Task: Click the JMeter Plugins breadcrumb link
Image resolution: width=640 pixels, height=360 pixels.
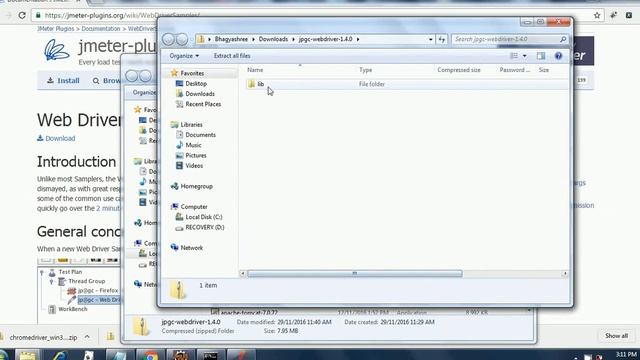Action: 56,29
